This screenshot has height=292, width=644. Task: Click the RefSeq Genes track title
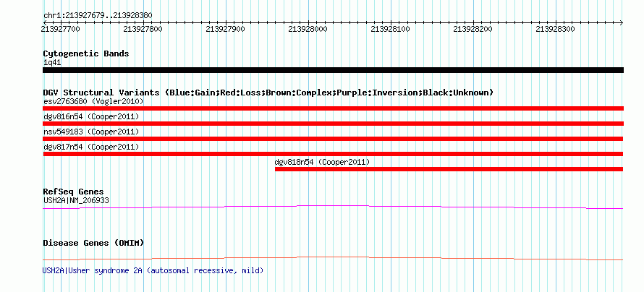(x=74, y=192)
